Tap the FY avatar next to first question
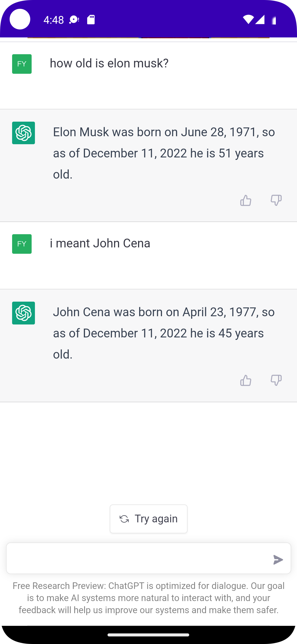This screenshot has width=297, height=644. pos(22,64)
